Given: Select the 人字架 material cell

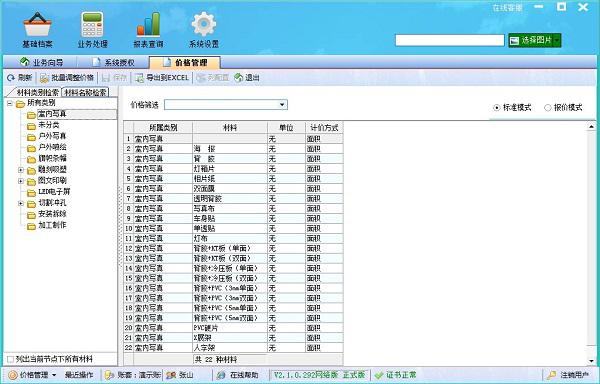Looking at the screenshot, I should pos(230,348).
